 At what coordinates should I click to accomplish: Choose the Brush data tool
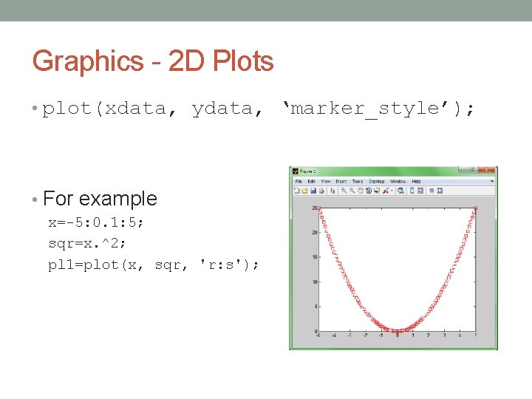coord(386,191)
